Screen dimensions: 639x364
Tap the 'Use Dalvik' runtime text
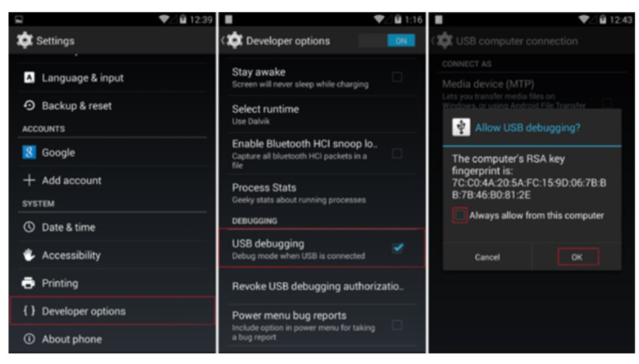[x=251, y=122]
